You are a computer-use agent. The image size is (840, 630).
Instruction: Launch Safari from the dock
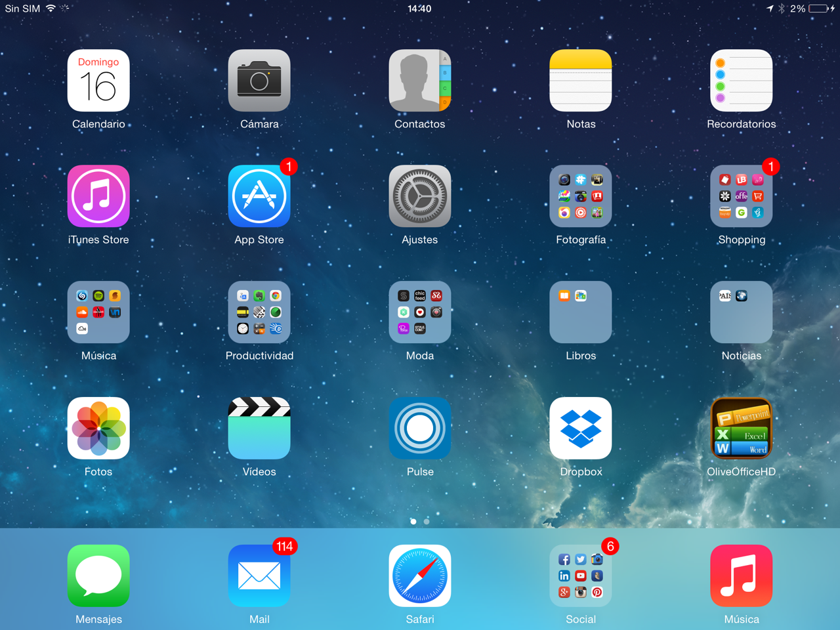click(x=420, y=576)
